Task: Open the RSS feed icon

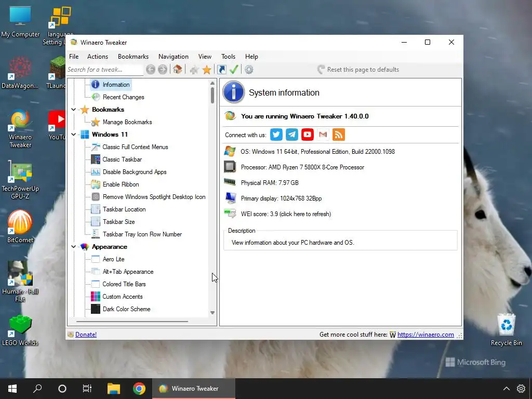Action: pos(339,135)
